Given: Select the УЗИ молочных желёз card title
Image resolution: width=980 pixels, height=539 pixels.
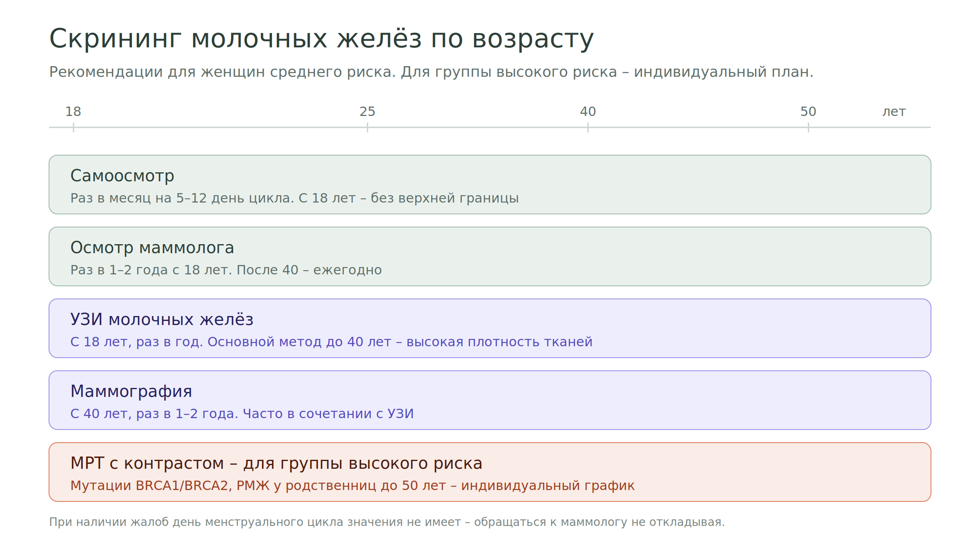Looking at the screenshot, I should tap(162, 319).
